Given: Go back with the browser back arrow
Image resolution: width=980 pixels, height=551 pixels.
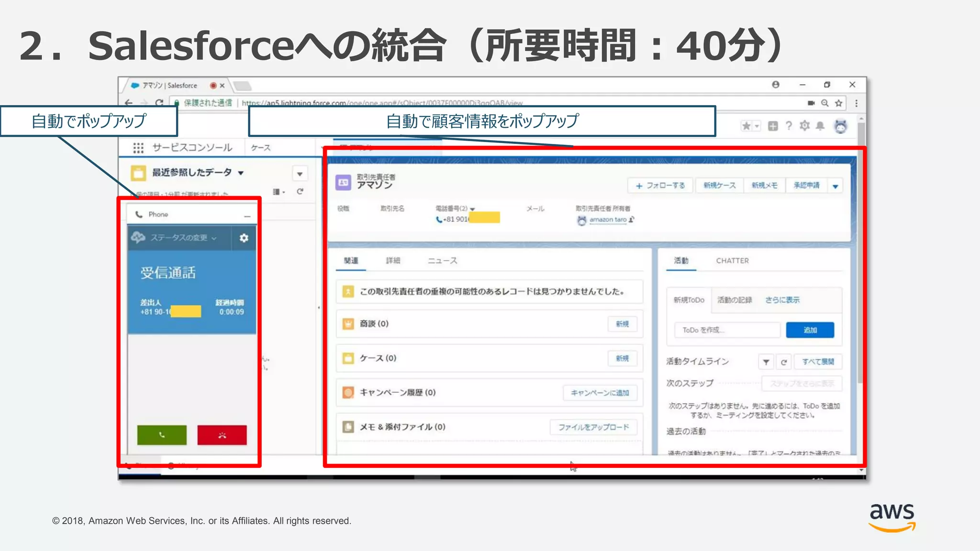Looking at the screenshot, I should (x=128, y=102).
